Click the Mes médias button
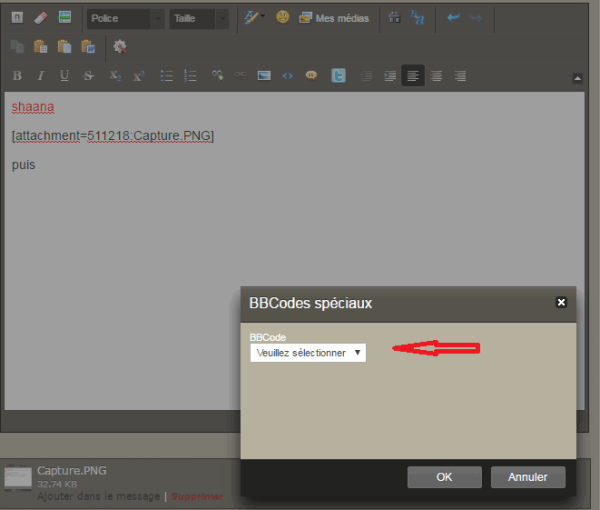The height and width of the screenshot is (510, 600). click(334, 18)
